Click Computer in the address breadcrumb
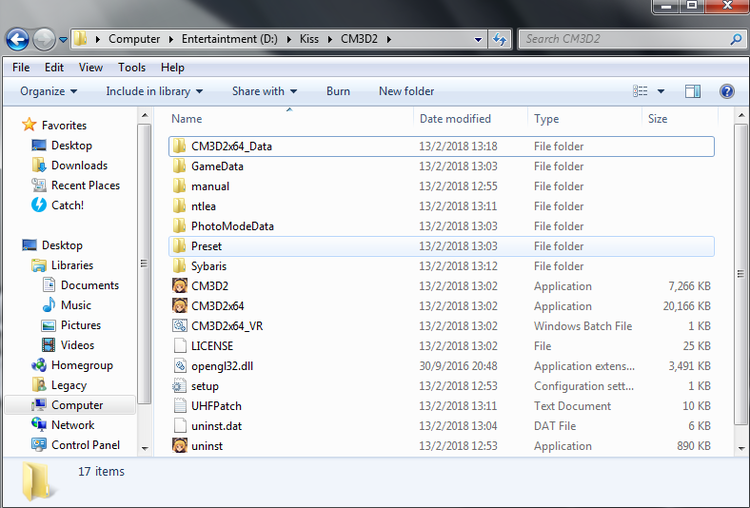The width and height of the screenshot is (750, 508). (134, 39)
